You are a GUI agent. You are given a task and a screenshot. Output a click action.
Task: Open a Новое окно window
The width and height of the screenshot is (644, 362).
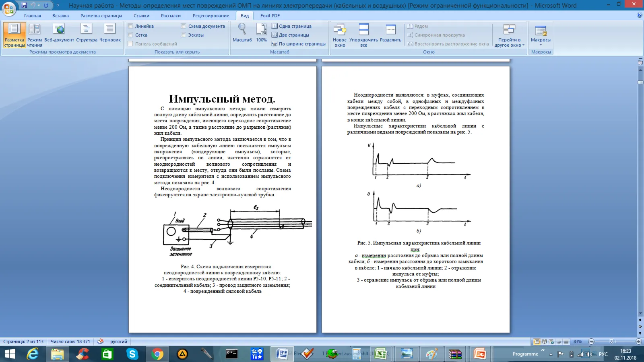pos(340,35)
